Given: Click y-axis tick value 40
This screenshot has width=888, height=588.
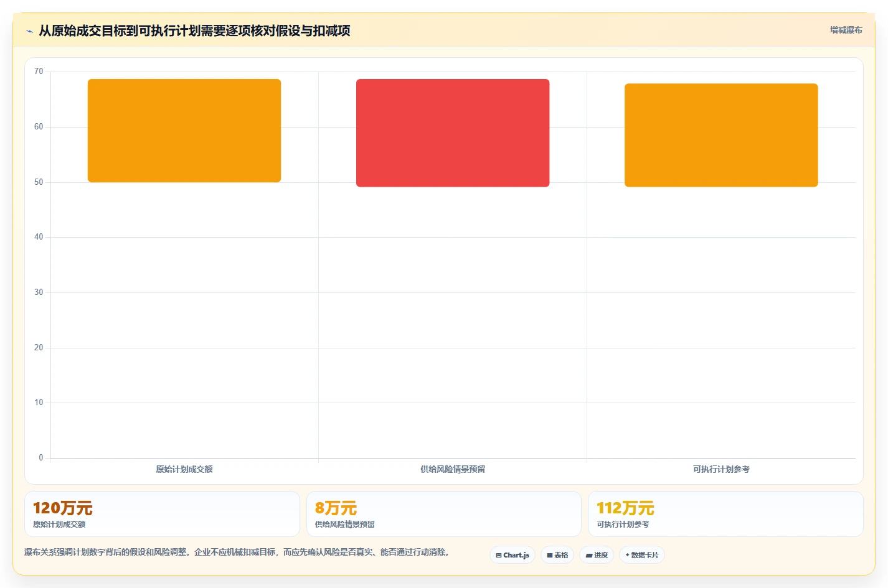Looking at the screenshot, I should (x=39, y=237).
